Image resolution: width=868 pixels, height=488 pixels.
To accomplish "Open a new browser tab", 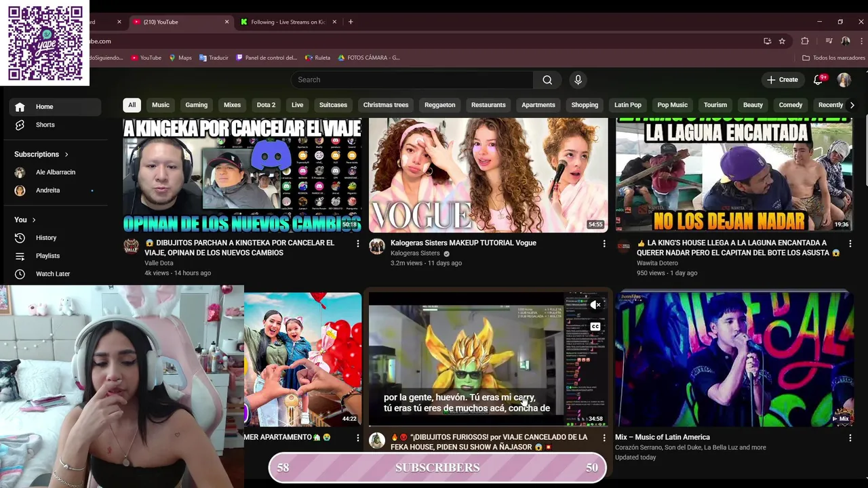I will pos(351,22).
